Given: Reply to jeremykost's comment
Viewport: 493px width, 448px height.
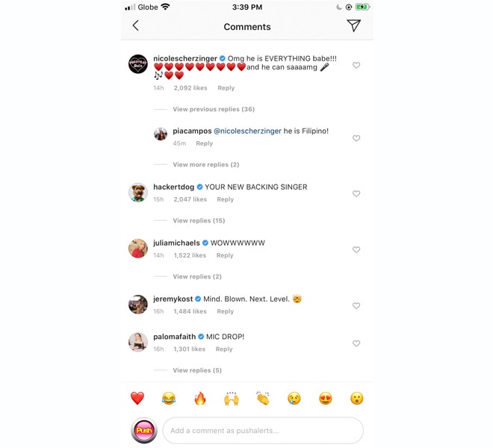Looking at the screenshot, I should coord(225,311).
